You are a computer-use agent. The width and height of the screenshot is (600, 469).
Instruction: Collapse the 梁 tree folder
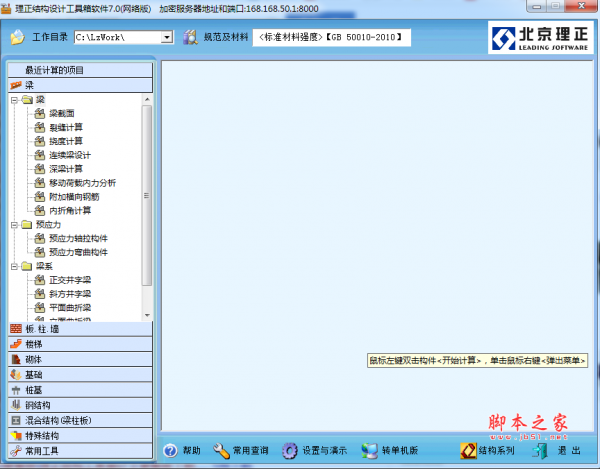click(14, 100)
